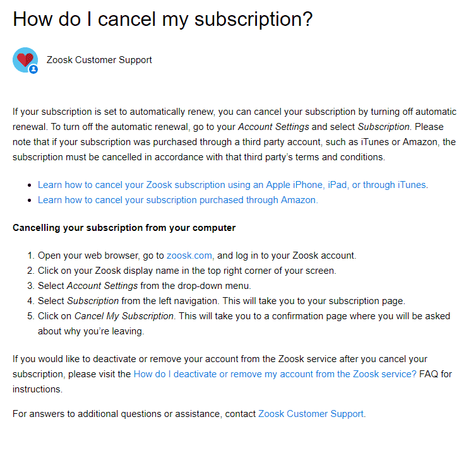Image resolution: width=476 pixels, height=458 pixels.
Task: Click the Zoosk Customer Support author name
Action: click(99, 60)
